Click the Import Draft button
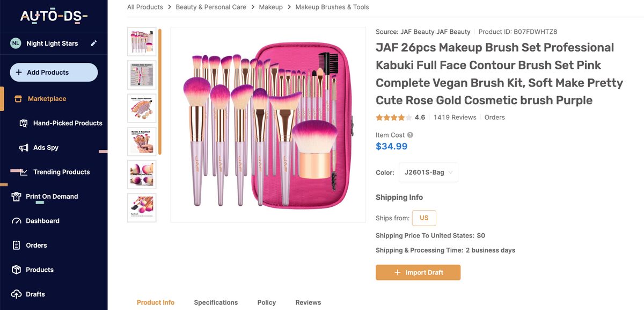 click(418, 272)
